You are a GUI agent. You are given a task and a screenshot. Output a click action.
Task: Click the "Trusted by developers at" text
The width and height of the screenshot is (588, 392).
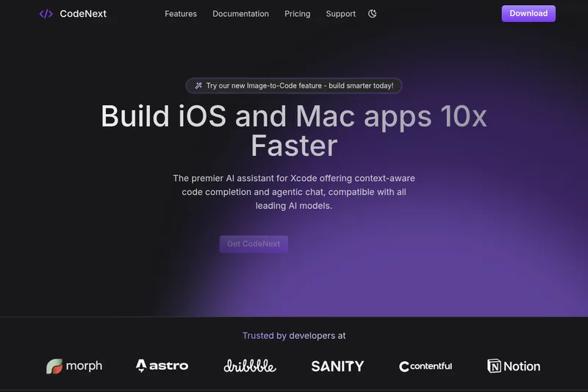294,335
